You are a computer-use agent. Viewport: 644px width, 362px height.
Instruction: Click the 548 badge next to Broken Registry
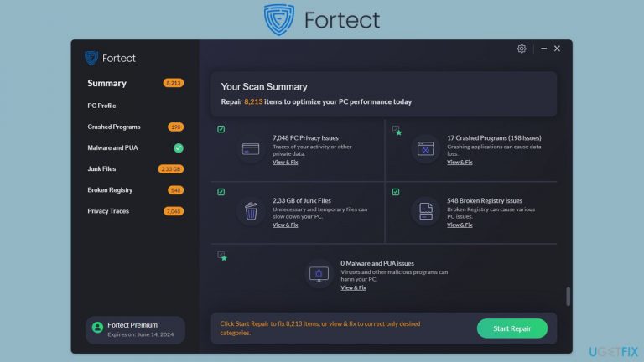[x=176, y=190]
